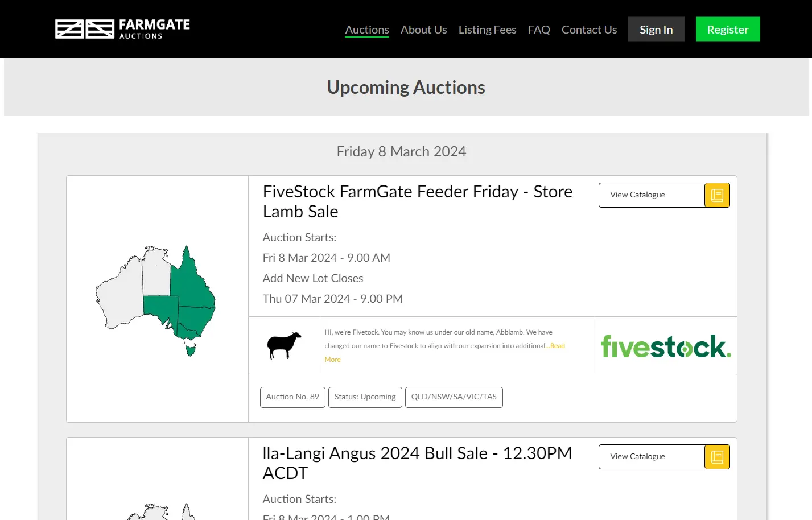Click the Ila-Langi Angus 2024 Bull Sale title
Image resolution: width=812 pixels, height=520 pixels.
[417, 463]
